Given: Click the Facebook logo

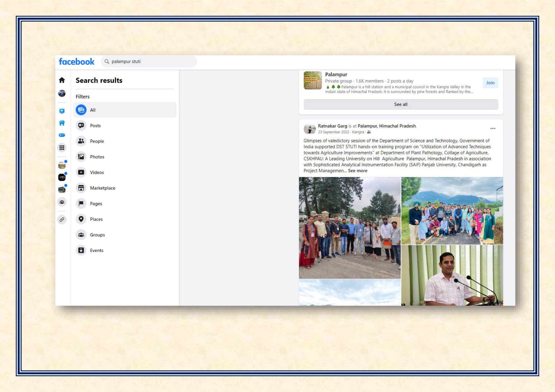Looking at the screenshot, I should (x=76, y=62).
